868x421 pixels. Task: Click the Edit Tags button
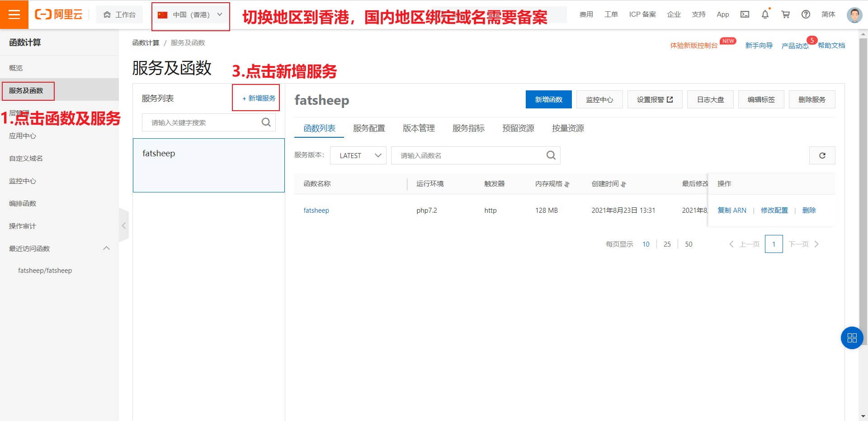[x=761, y=99]
